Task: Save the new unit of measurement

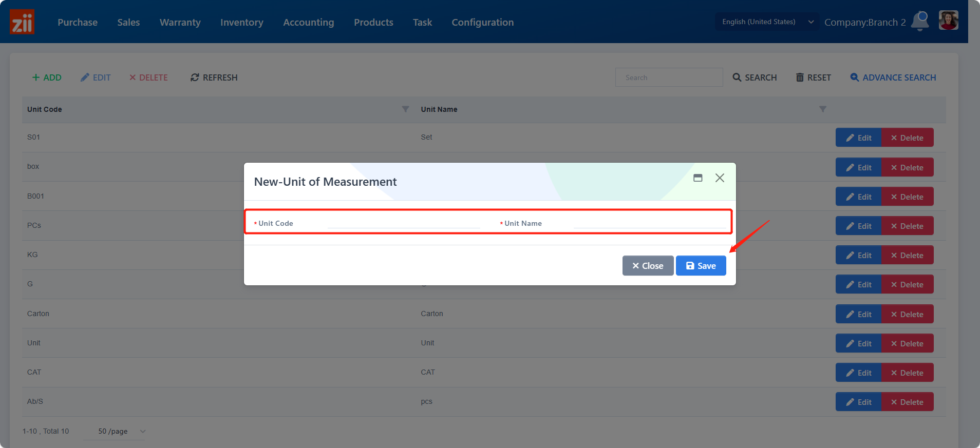Action: [x=701, y=266]
